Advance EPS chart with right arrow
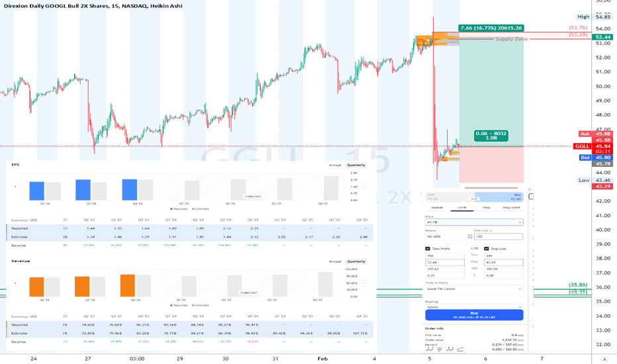 point(363,187)
